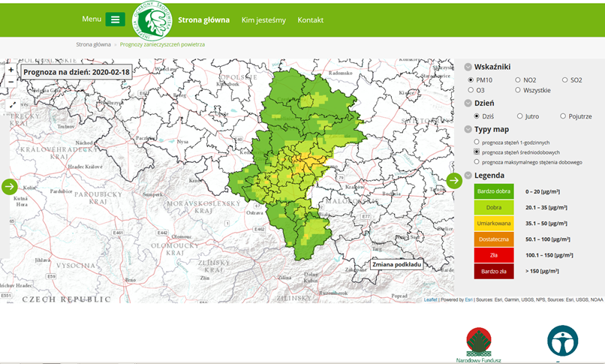This screenshot has height=364, width=605.
Task: Open the Kim jesteśmy menu item
Action: [x=263, y=20]
